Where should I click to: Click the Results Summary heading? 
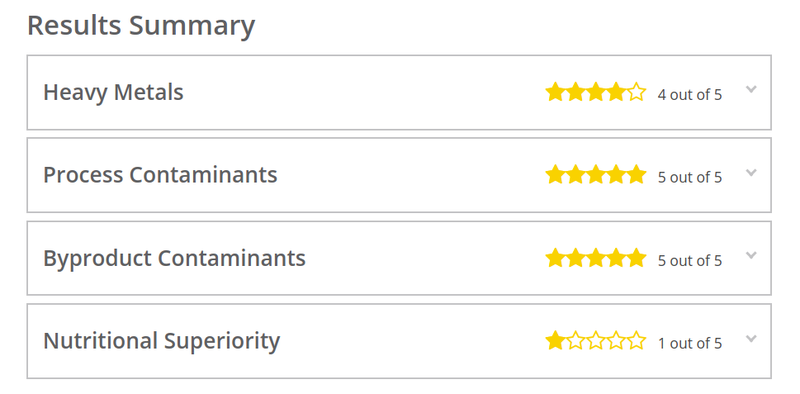pyautogui.click(x=141, y=26)
